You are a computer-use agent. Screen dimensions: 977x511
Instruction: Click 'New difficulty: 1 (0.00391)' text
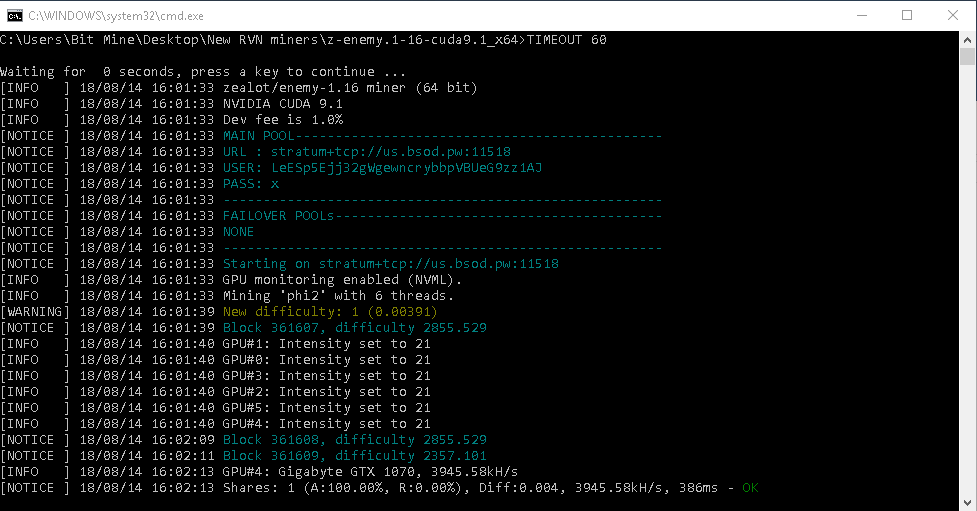coord(330,312)
